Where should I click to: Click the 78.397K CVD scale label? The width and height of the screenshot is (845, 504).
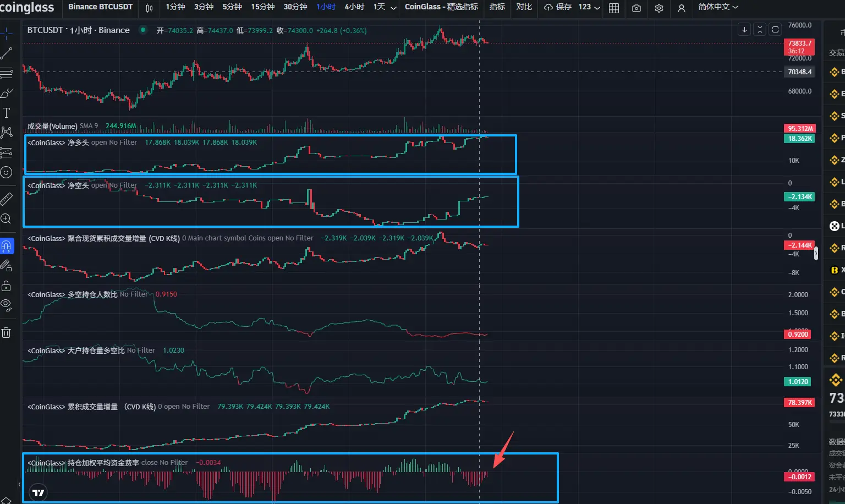point(799,403)
